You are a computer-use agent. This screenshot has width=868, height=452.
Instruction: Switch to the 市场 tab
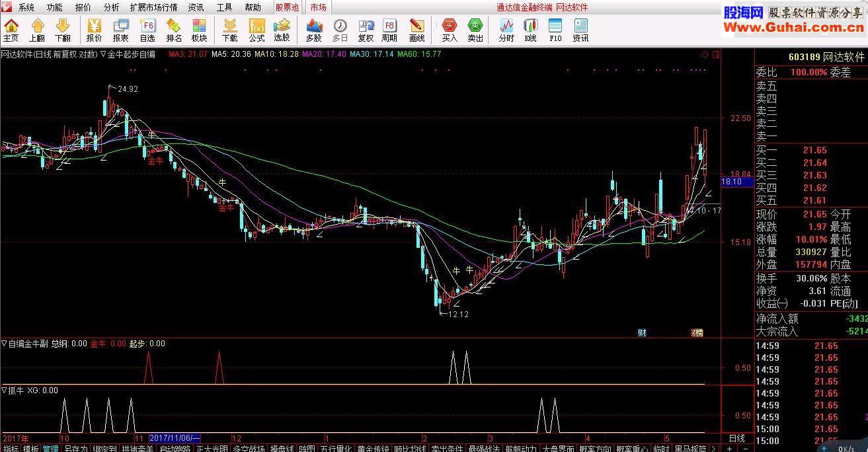[x=318, y=7]
